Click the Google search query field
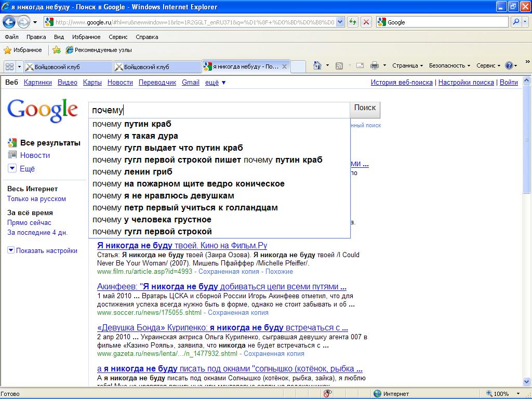The image size is (532, 399). (219, 110)
